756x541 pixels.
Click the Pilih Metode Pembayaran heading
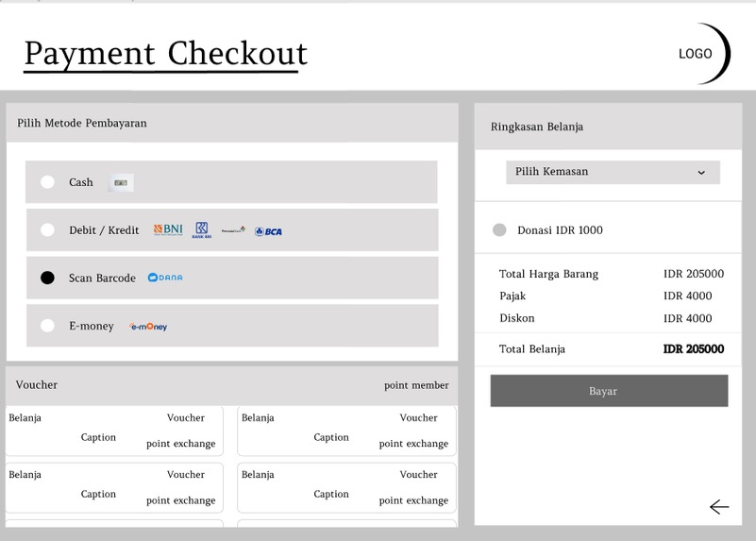pyautogui.click(x=82, y=124)
